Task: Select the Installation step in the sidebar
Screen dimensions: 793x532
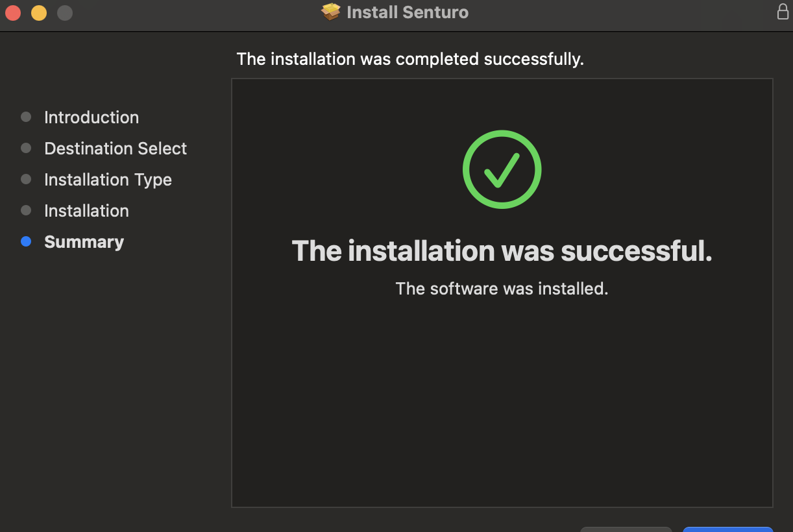Action: coord(86,211)
